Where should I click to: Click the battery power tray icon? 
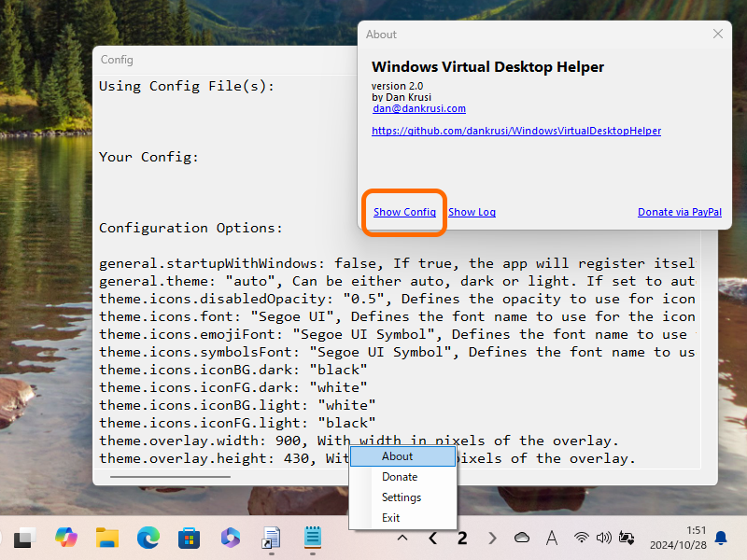pyautogui.click(x=626, y=539)
